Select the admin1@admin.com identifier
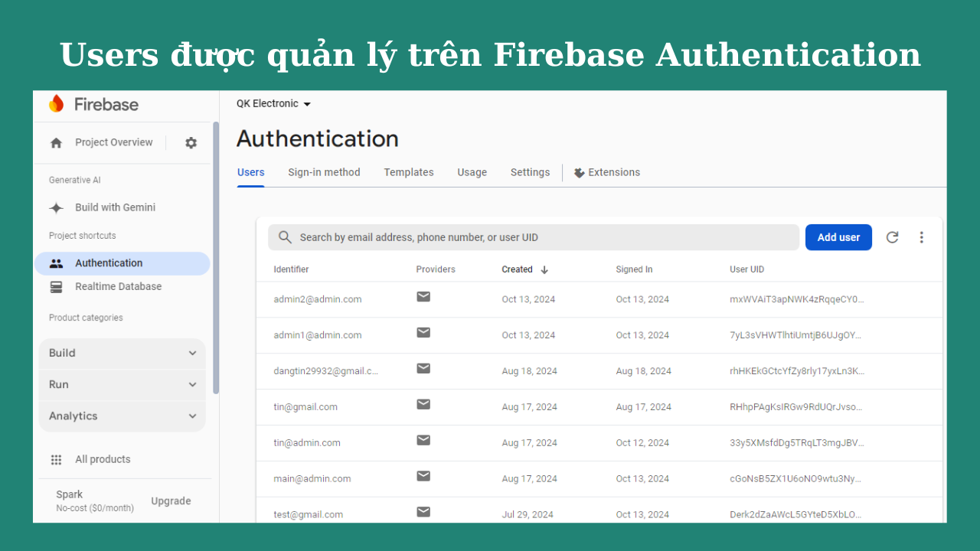 pos(318,336)
